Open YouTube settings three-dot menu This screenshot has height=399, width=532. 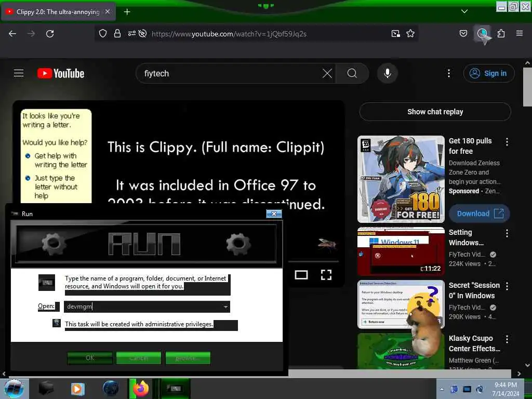(449, 73)
